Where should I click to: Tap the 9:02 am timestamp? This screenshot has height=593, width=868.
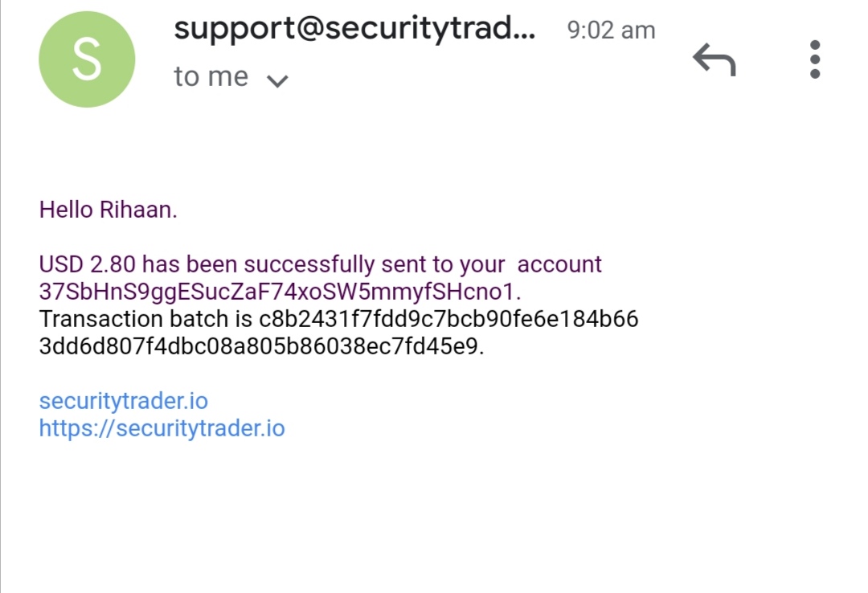coord(611,30)
